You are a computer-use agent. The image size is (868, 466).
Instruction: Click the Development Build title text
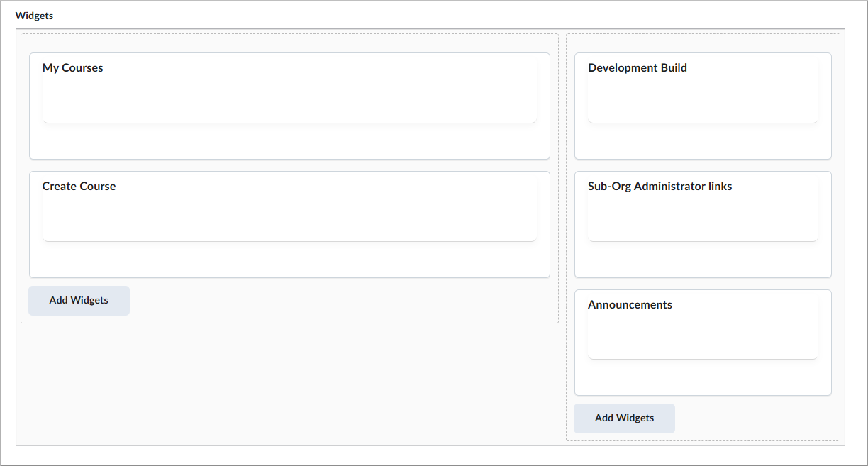point(637,67)
